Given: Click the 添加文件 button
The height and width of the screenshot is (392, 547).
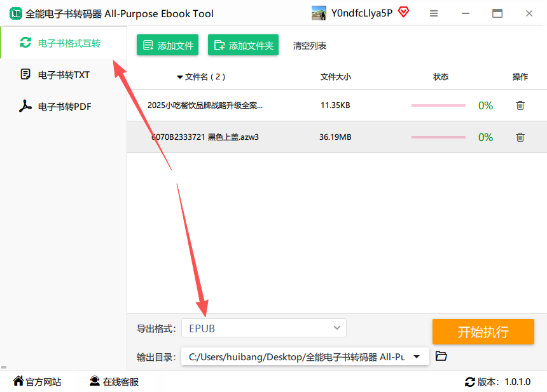Looking at the screenshot, I should (x=167, y=45).
